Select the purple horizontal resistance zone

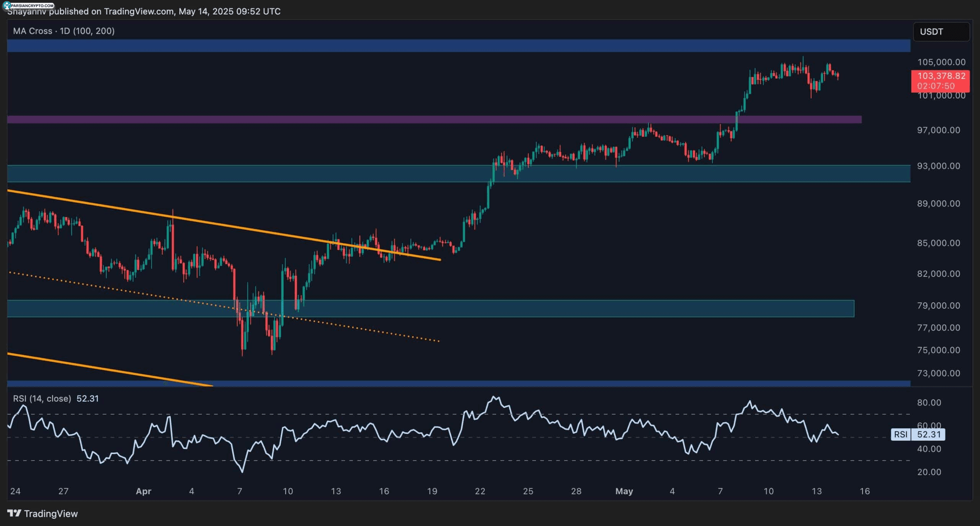point(434,119)
